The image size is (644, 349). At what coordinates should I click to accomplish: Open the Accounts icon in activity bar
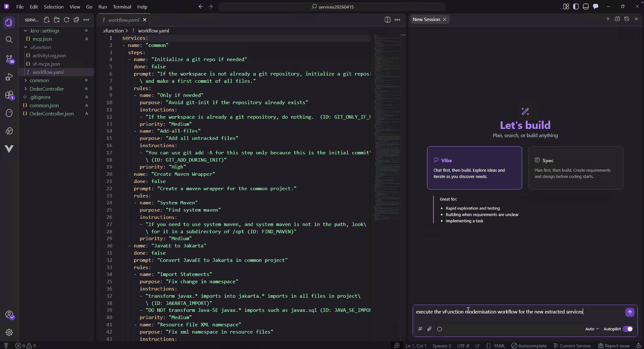click(9, 315)
